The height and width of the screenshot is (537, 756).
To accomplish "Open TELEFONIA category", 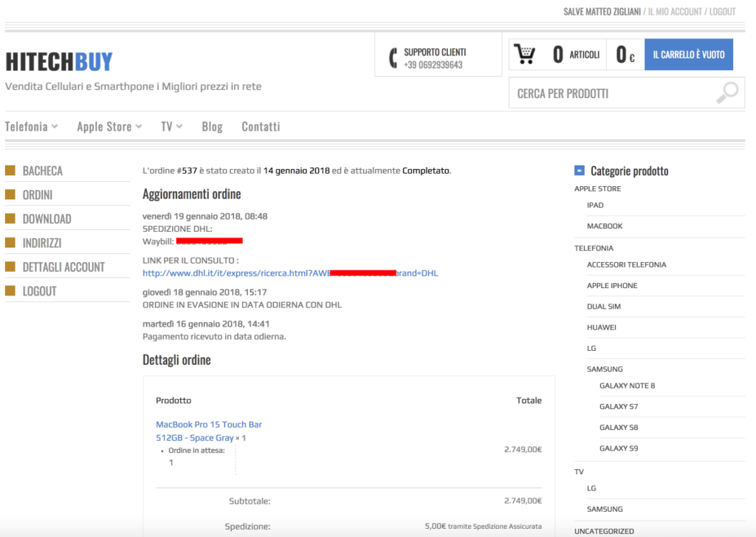I will tap(594, 248).
